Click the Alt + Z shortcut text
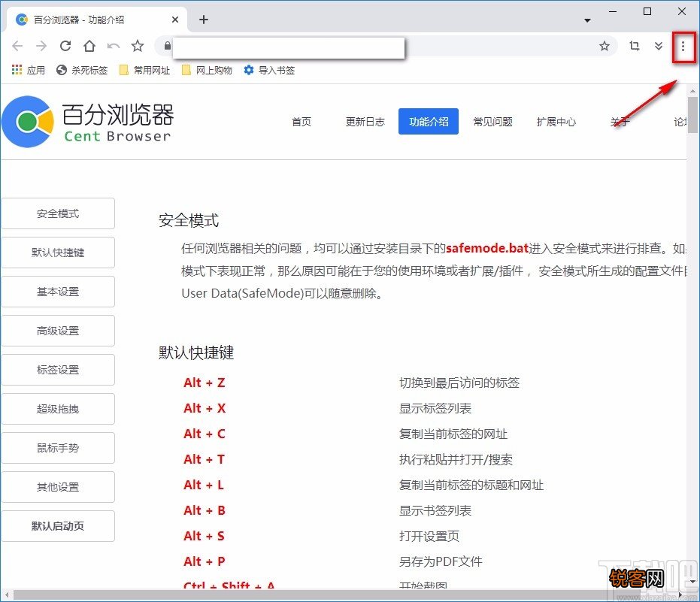The image size is (700, 602). (204, 383)
